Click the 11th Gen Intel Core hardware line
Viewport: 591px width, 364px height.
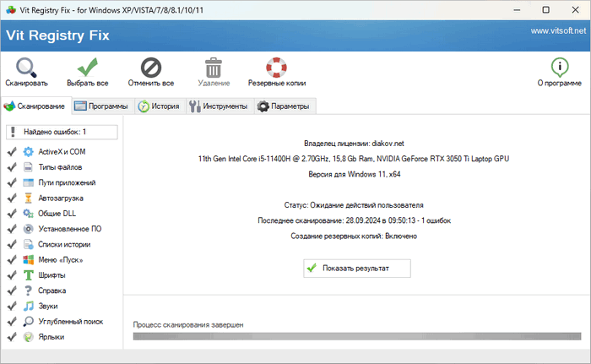click(x=354, y=159)
